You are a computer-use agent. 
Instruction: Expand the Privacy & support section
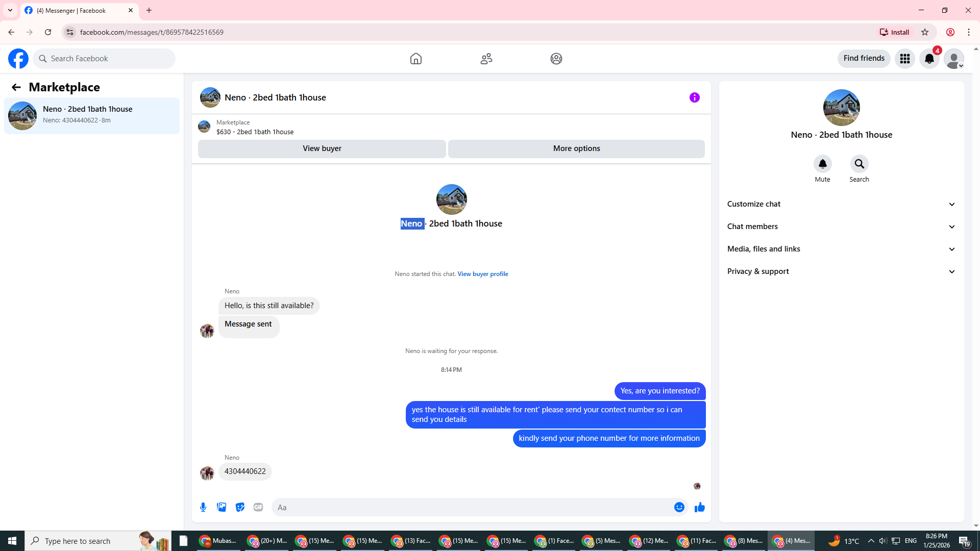[x=842, y=271]
